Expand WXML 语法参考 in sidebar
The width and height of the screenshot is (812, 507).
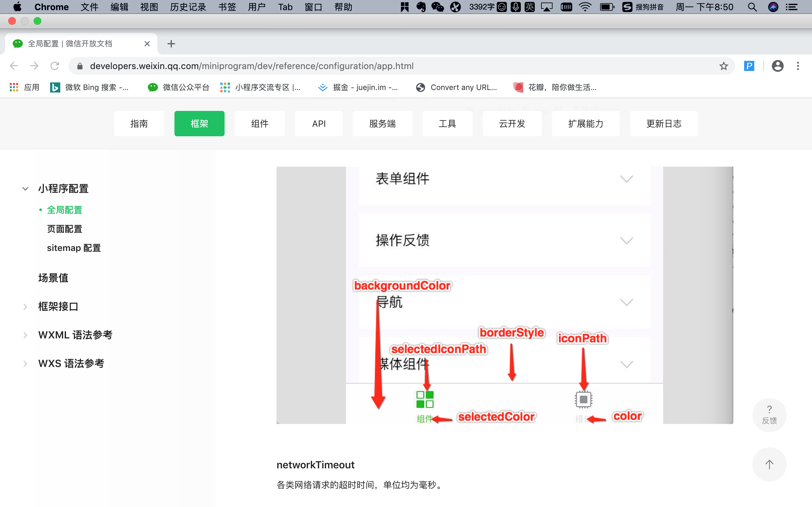tap(25, 335)
